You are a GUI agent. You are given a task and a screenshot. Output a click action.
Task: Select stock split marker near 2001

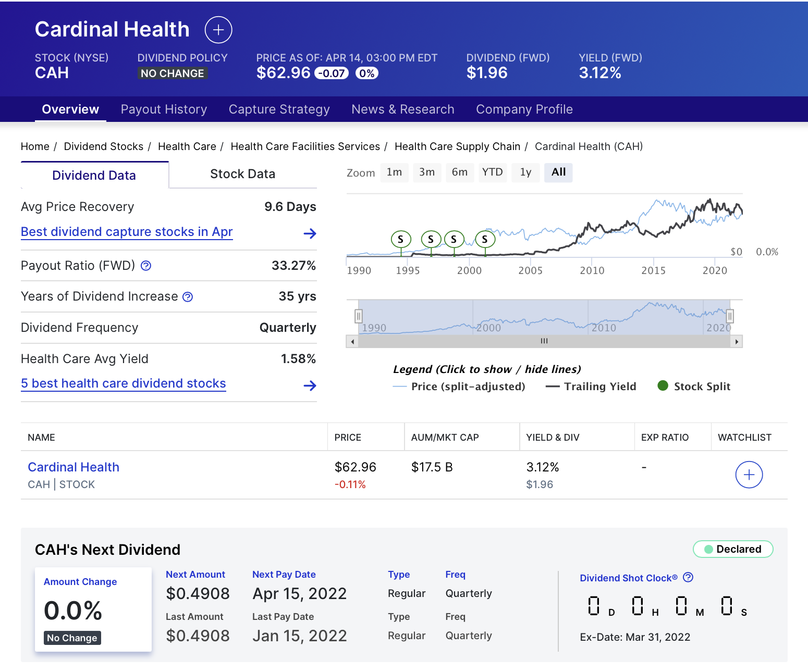(x=485, y=239)
